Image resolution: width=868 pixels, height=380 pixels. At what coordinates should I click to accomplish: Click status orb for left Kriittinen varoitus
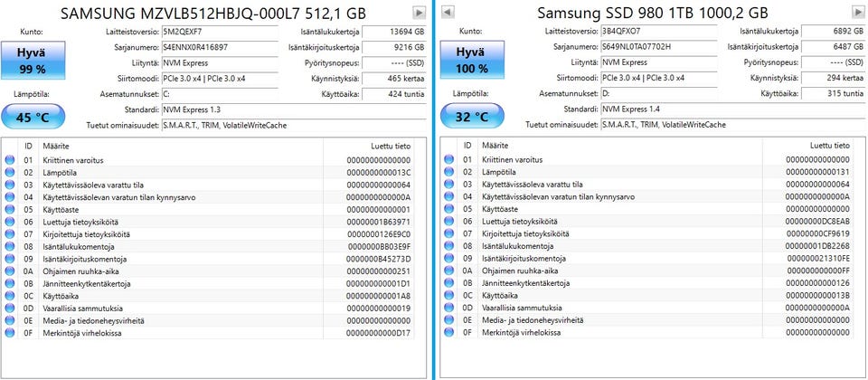[9, 160]
